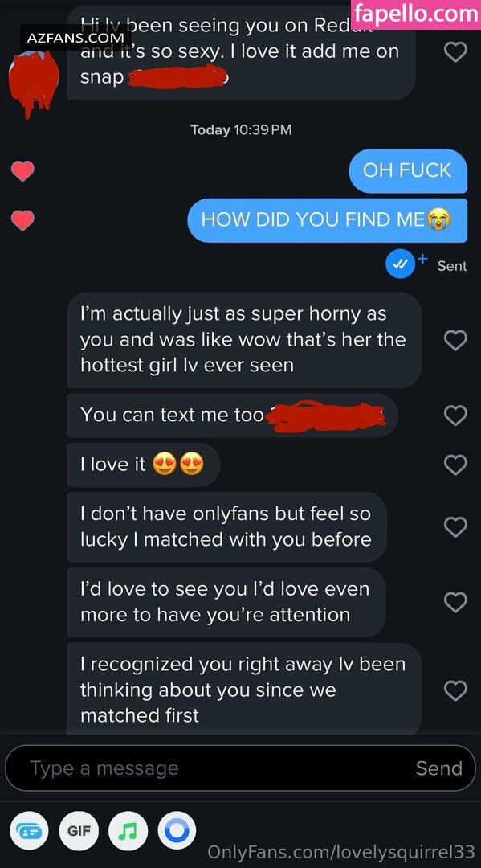Tap red heart next to 'OH FUCK'
Image resolution: width=481 pixels, height=868 pixels.
[x=22, y=171]
